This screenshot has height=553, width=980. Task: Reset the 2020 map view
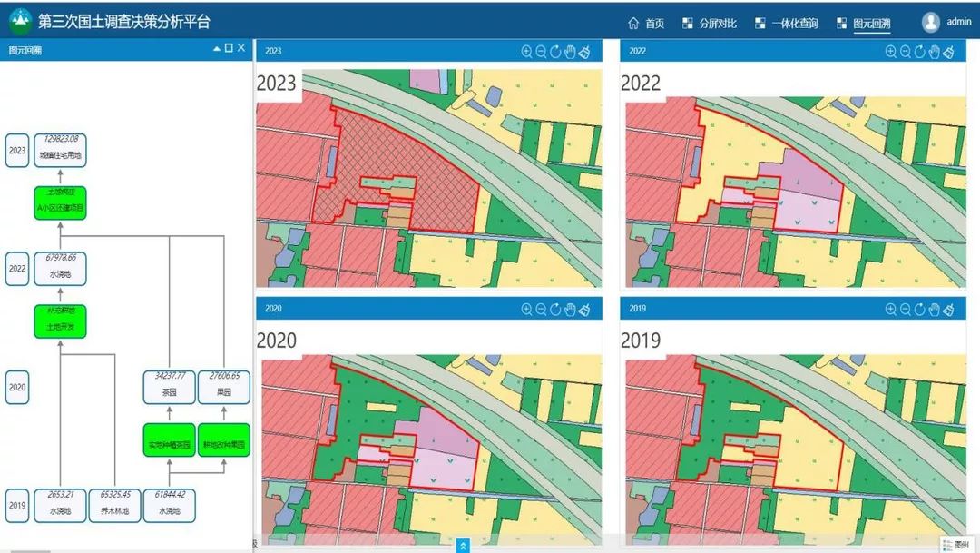click(x=555, y=309)
